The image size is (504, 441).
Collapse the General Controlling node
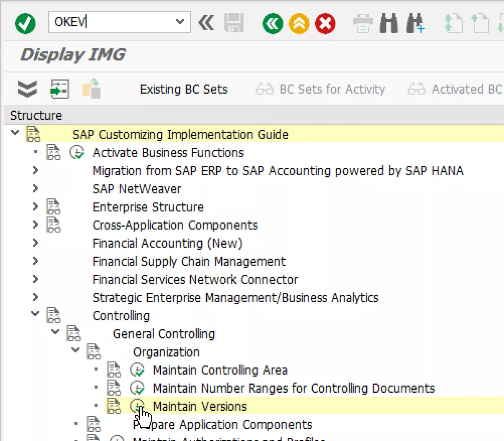(x=55, y=331)
